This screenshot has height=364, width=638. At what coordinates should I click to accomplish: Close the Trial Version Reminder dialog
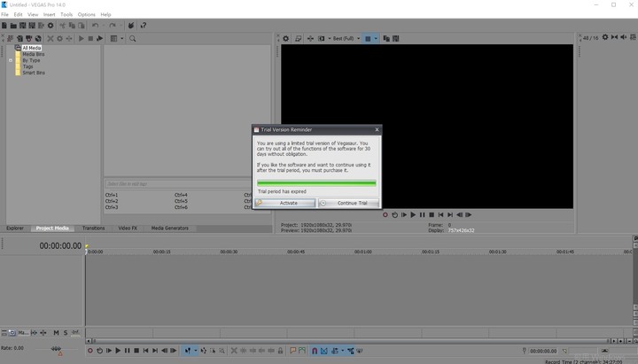pyautogui.click(x=377, y=129)
